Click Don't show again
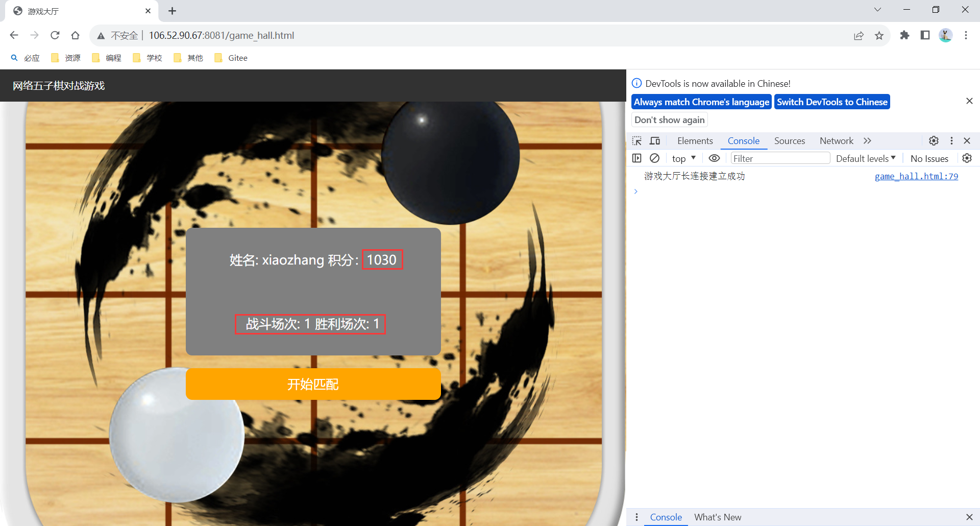Viewport: 980px width, 526px height. tap(670, 120)
